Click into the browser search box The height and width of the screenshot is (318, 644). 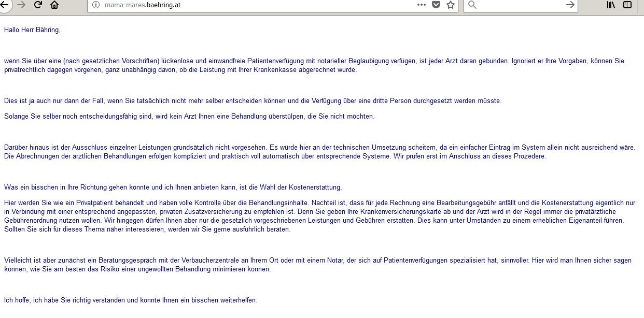[521, 5]
